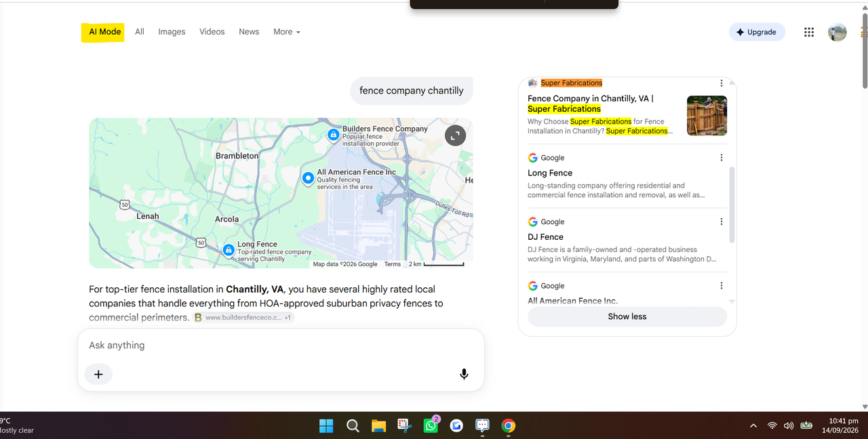Click the Lenah label on the map
This screenshot has width=868, height=439.
(x=148, y=217)
